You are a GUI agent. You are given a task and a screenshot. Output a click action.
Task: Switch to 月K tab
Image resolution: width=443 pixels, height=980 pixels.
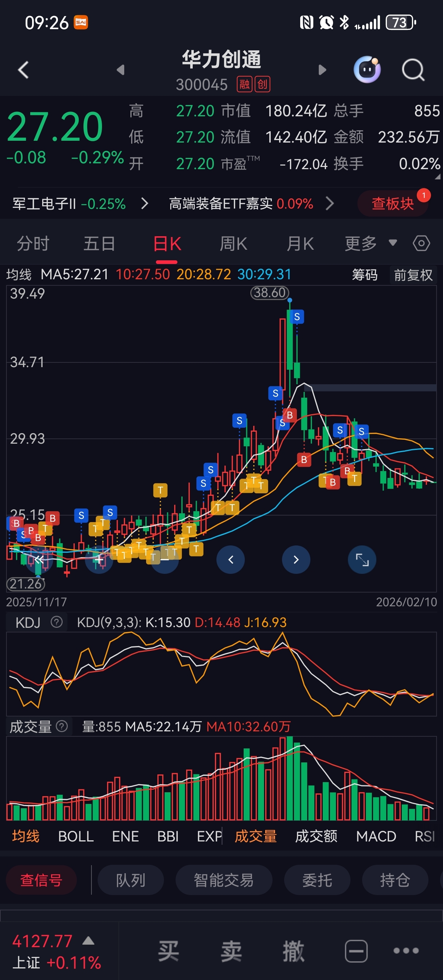coord(301,244)
